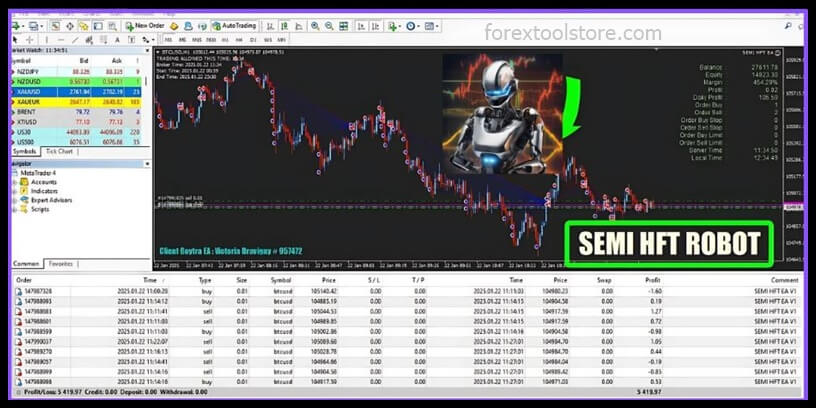Switch to M1 timeframe

168,40
